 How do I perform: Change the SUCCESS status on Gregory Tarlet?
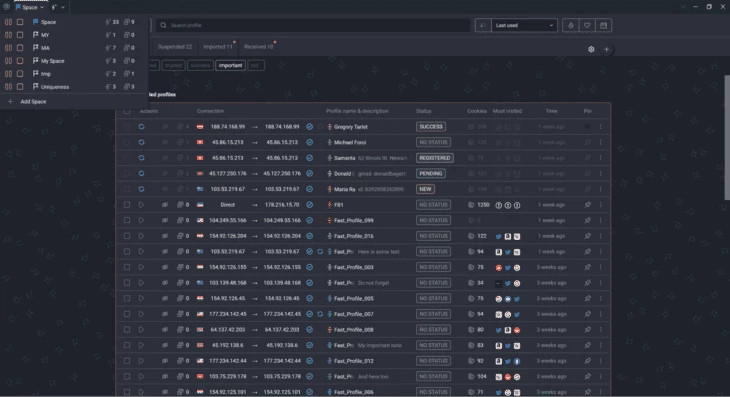click(431, 127)
